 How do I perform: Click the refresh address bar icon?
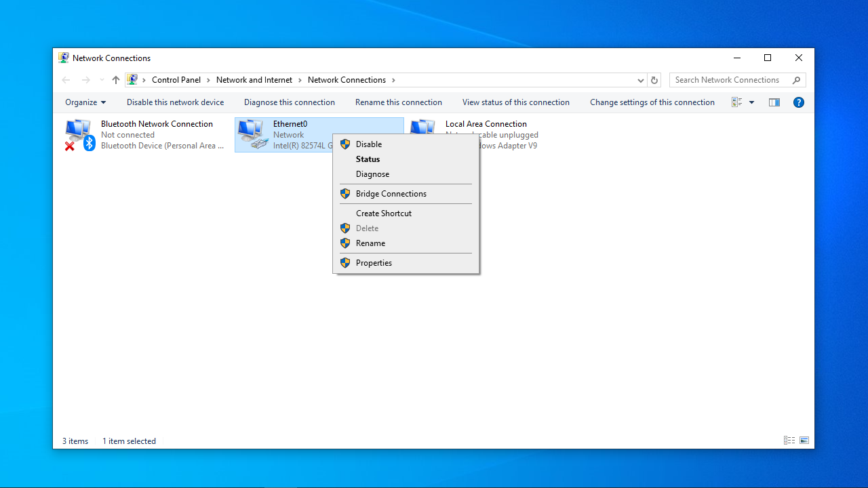(x=654, y=80)
